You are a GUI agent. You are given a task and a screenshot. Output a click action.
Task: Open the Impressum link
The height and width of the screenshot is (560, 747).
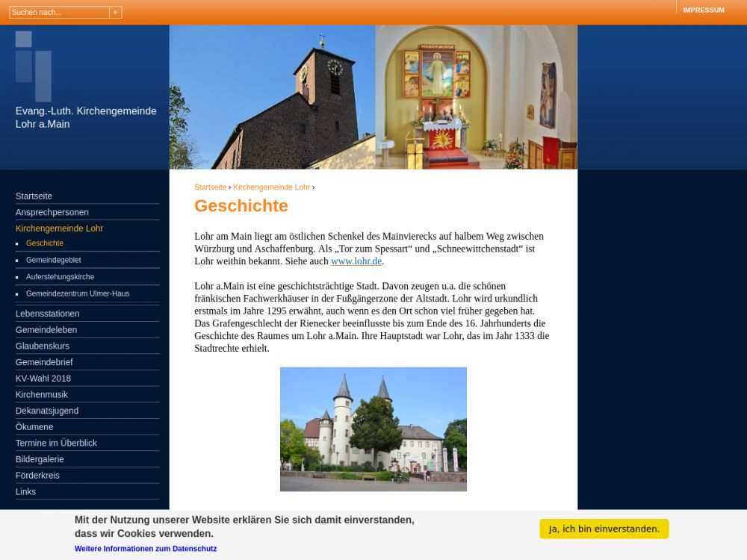pyautogui.click(x=703, y=10)
